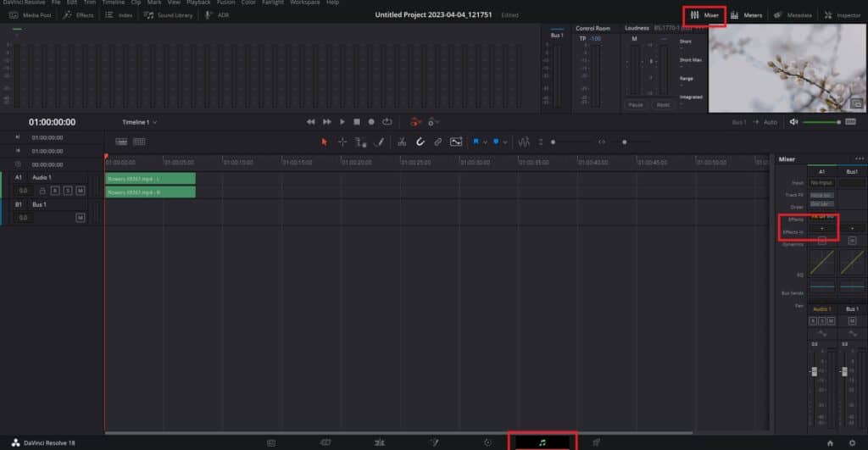Click the fast forward transport button
This screenshot has width=868, height=450.
click(x=326, y=122)
